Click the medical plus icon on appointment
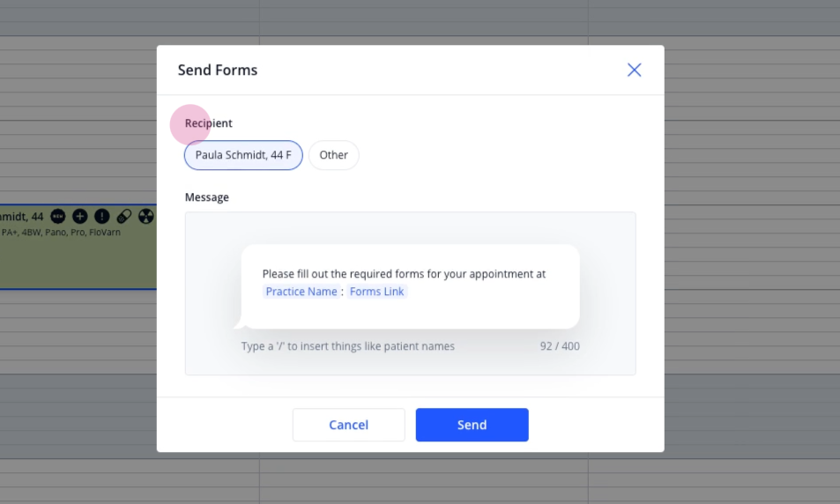The height and width of the screenshot is (504, 840). point(80,217)
